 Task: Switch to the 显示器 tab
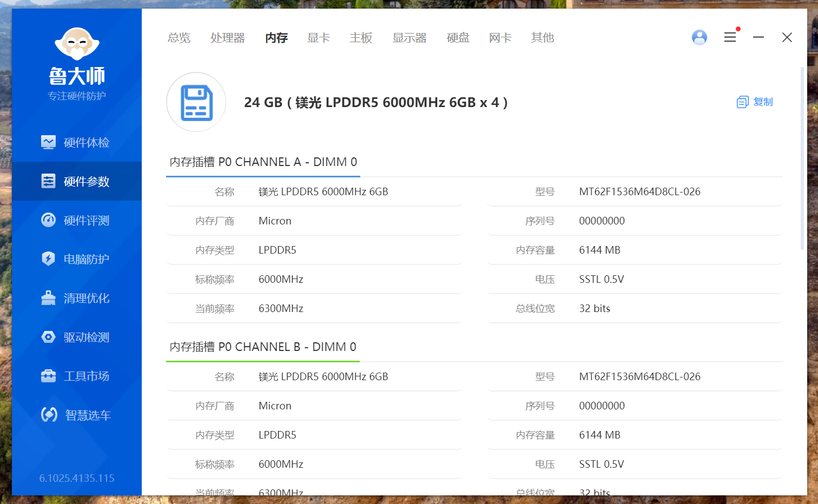(410, 38)
